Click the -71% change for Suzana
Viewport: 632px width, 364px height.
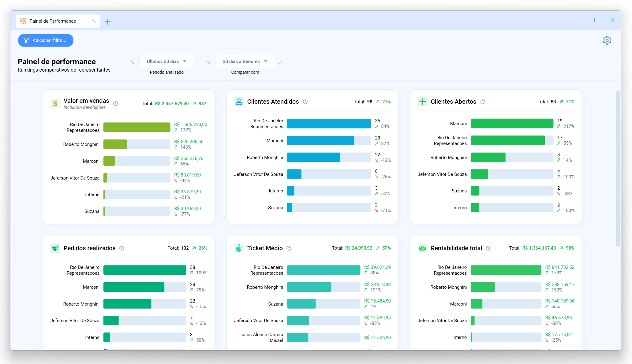pos(386,210)
